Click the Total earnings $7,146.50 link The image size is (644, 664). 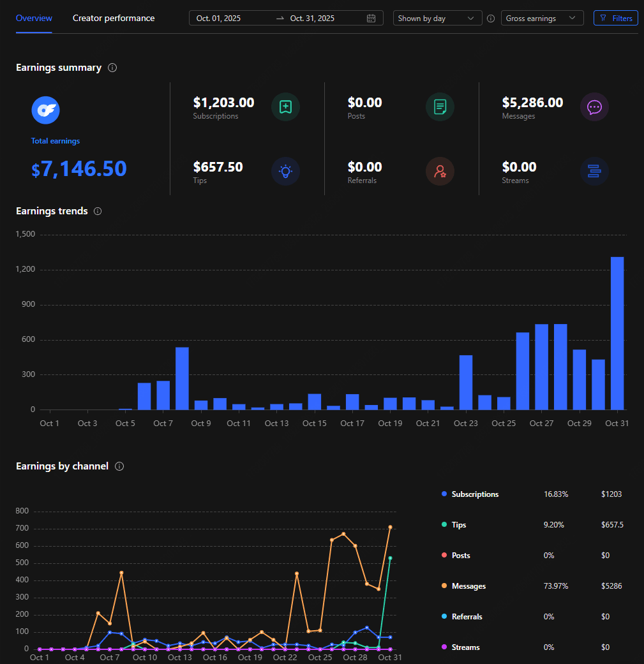click(x=79, y=168)
